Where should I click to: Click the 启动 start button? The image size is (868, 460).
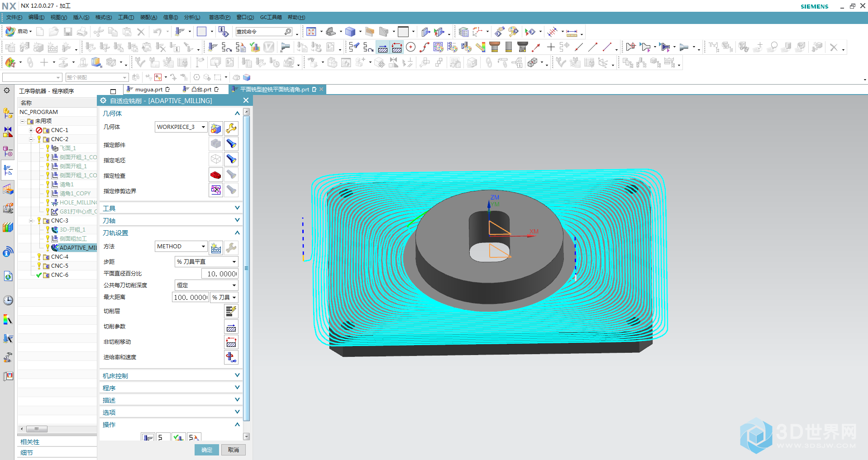[x=19, y=32]
